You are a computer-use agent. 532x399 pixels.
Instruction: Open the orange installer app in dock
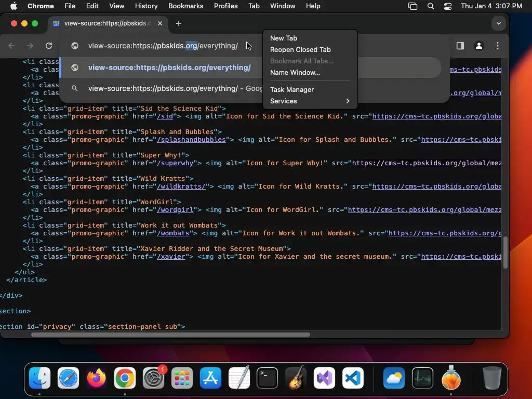[451, 378]
